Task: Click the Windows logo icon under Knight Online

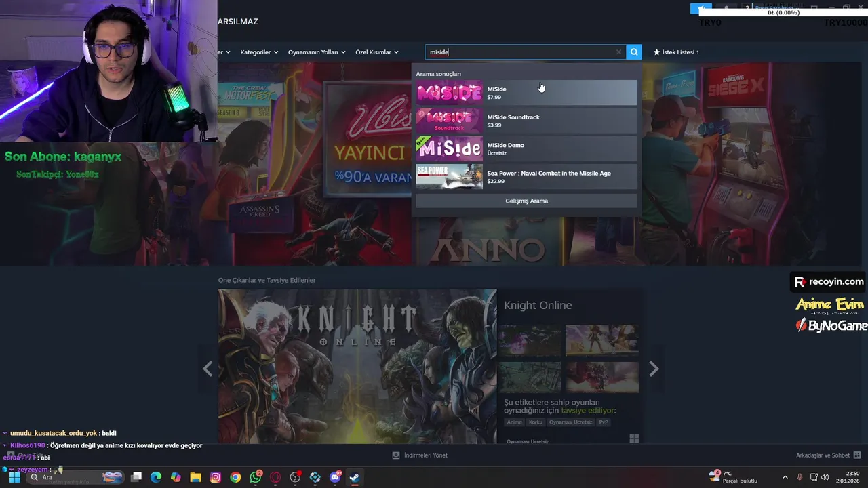Action: pyautogui.click(x=634, y=439)
